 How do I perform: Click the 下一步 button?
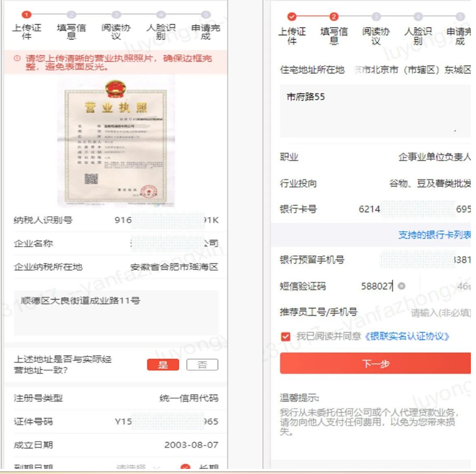375,363
